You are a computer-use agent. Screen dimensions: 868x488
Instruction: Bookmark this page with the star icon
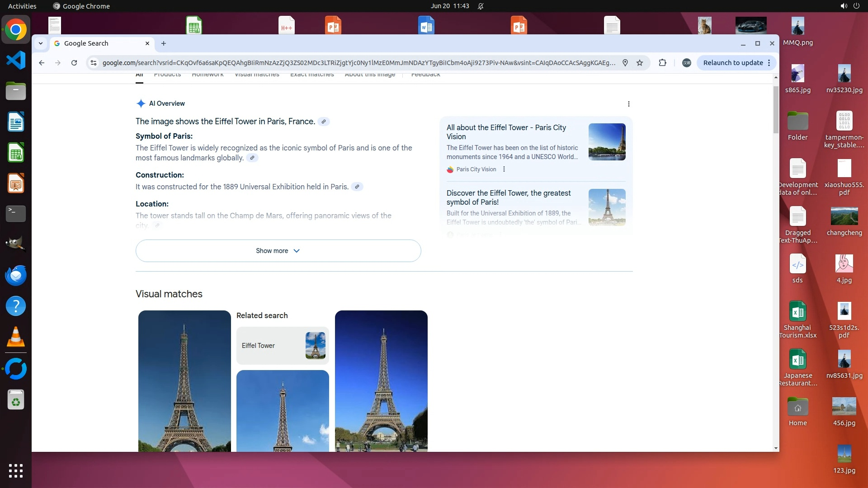tap(640, 63)
